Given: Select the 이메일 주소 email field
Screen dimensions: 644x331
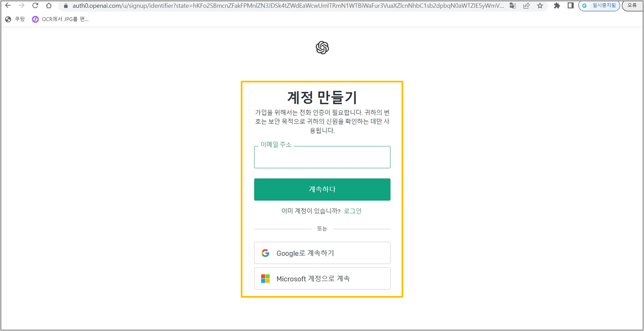Looking at the screenshot, I should pos(322,157).
